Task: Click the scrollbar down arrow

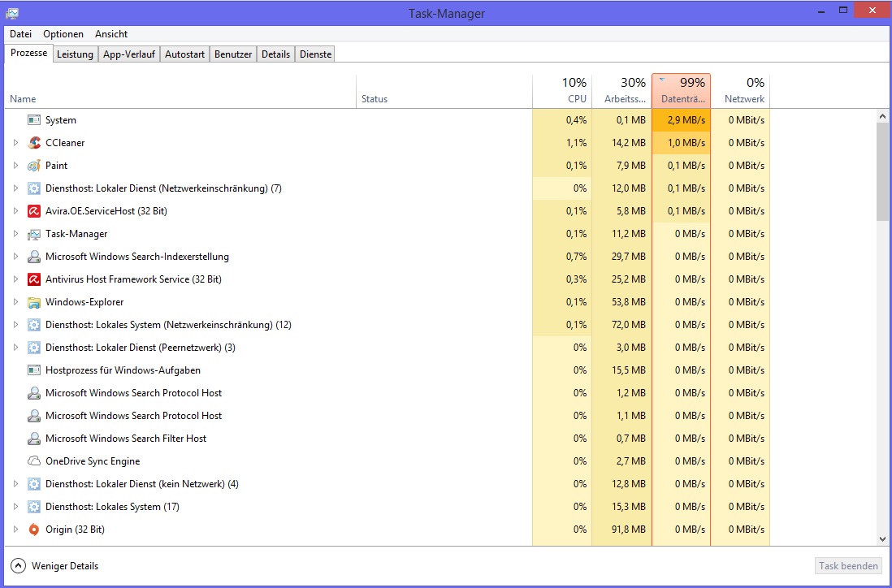Action: point(882,538)
